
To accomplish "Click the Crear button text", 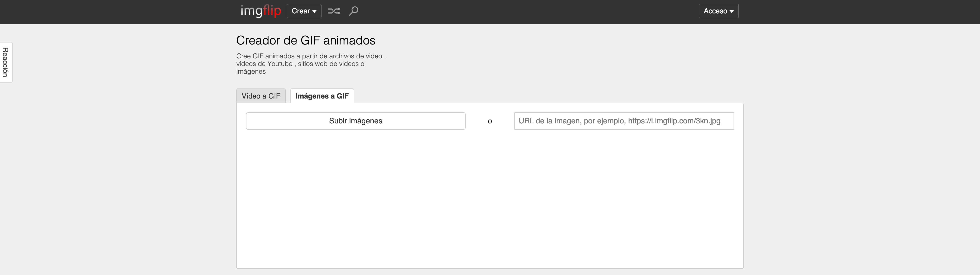I will pyautogui.click(x=301, y=11).
